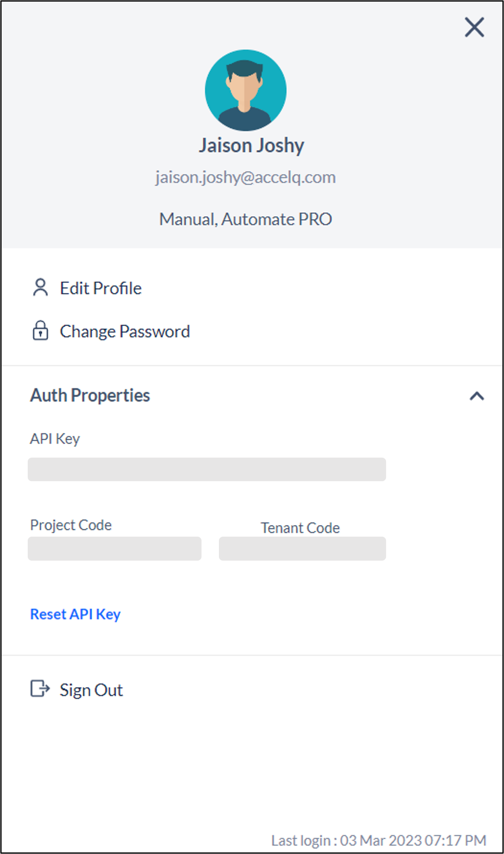Choose the Sign Out text
The height and width of the screenshot is (854, 504).
(91, 690)
